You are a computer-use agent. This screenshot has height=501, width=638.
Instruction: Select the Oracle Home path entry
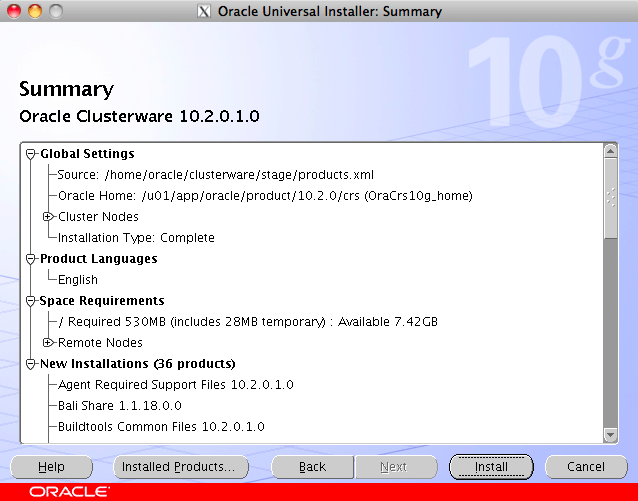(265, 196)
